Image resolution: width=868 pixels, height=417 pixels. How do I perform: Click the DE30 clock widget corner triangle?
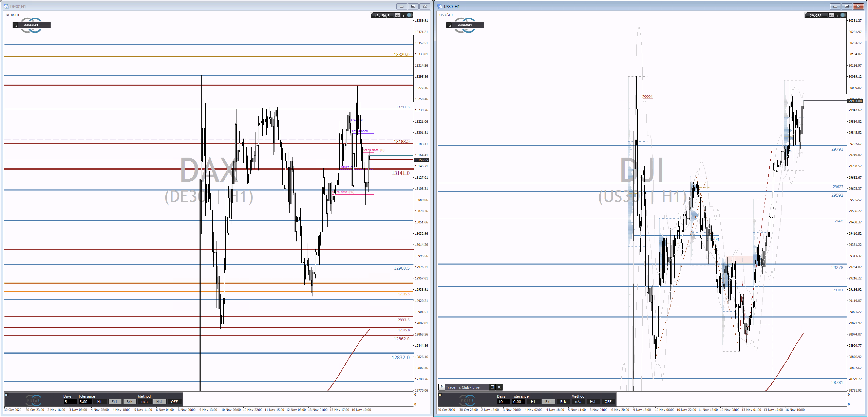click(15, 26)
